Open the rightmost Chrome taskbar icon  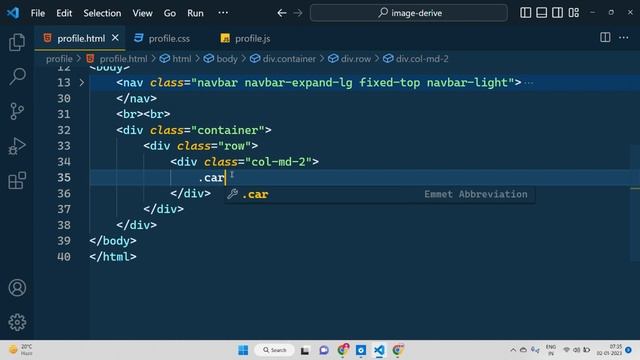point(398,350)
